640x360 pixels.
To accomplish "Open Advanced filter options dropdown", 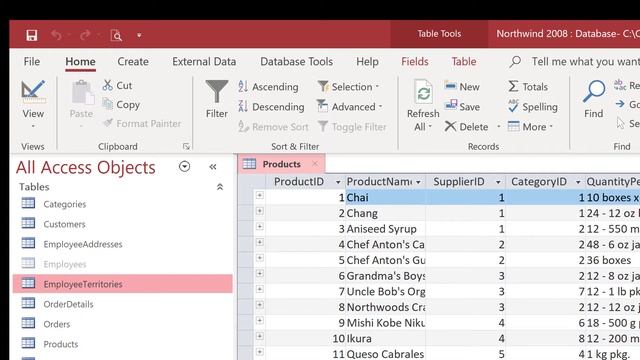I will [350, 107].
